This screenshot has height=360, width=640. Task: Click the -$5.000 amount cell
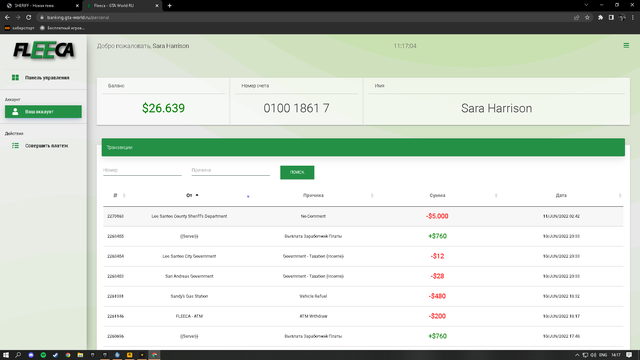(437, 216)
